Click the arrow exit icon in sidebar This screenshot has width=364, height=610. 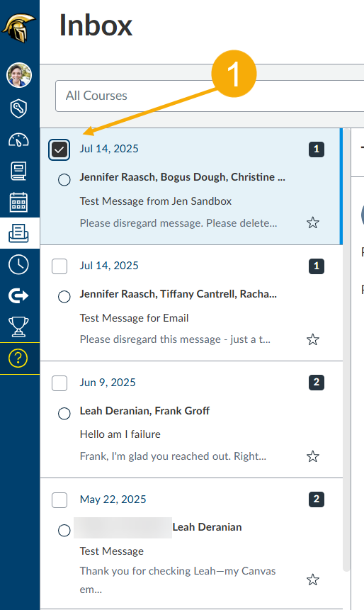coord(18,295)
